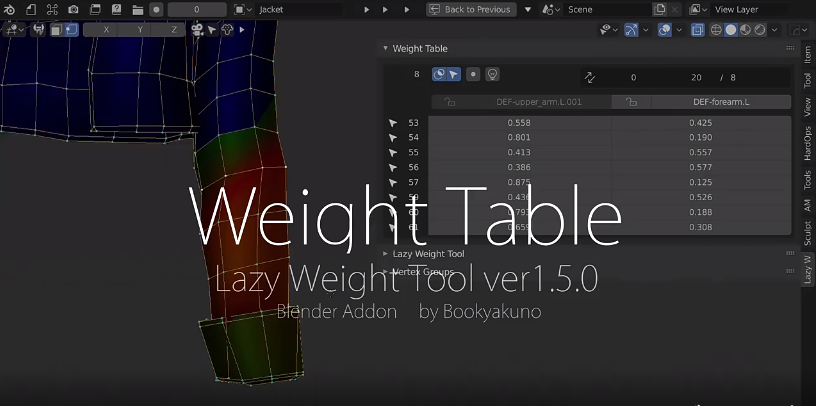Click the Scene name field

point(607,9)
